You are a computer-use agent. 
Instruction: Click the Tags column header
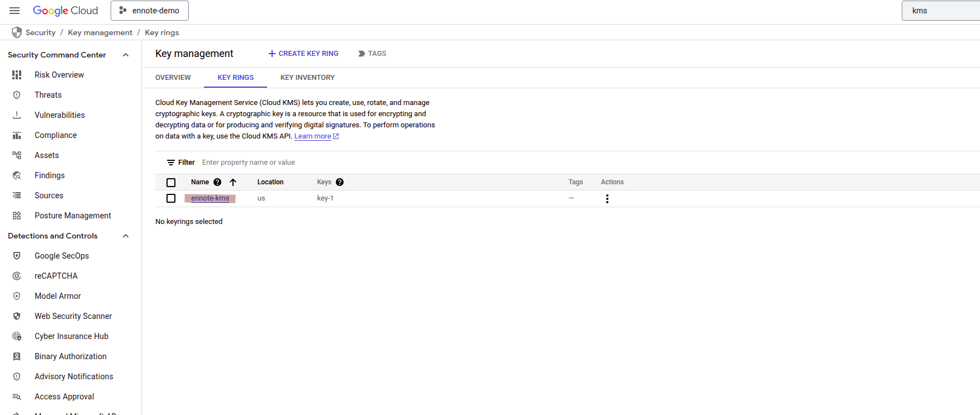(575, 182)
